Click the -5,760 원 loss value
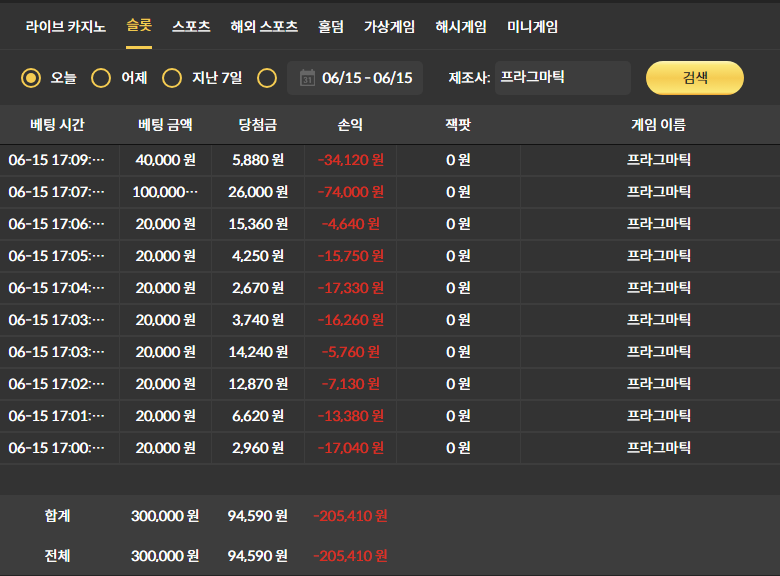 click(x=350, y=352)
